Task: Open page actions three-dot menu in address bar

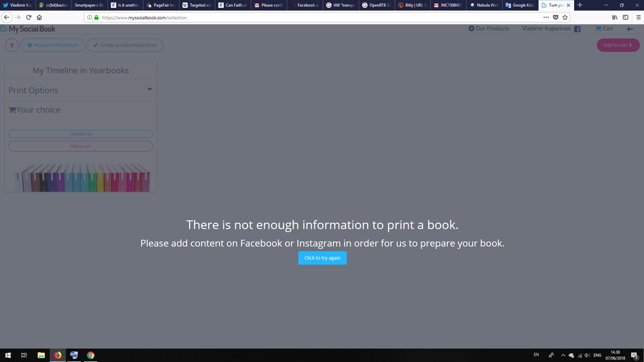Action: coord(546,17)
